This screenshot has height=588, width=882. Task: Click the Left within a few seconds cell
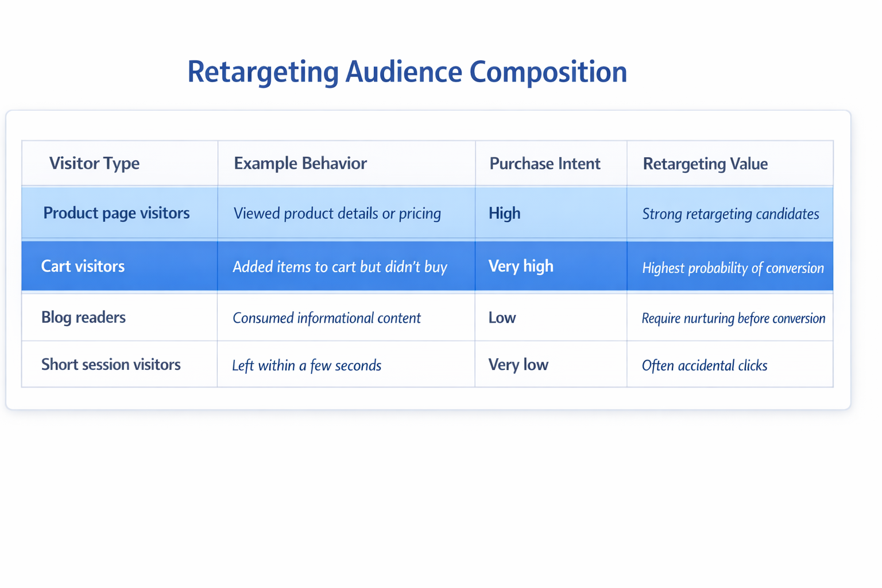tap(307, 365)
